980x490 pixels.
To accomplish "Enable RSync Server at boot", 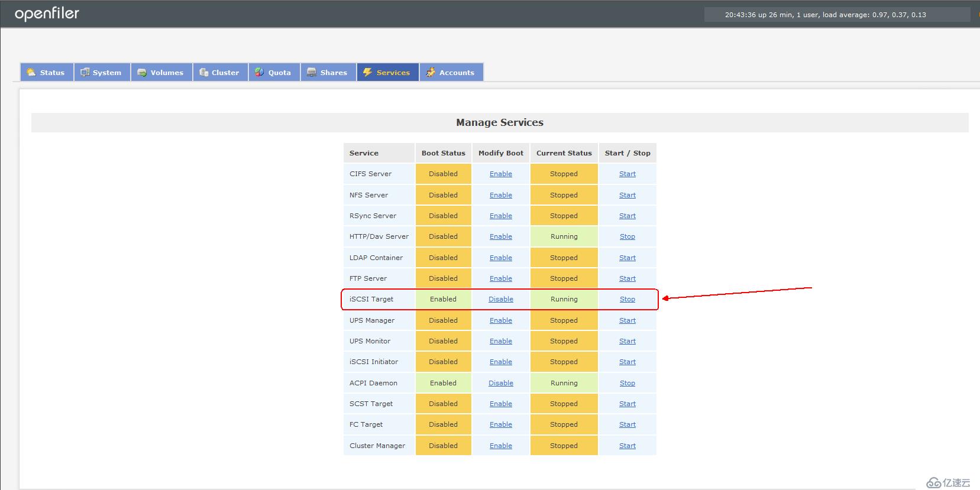I will click(501, 216).
